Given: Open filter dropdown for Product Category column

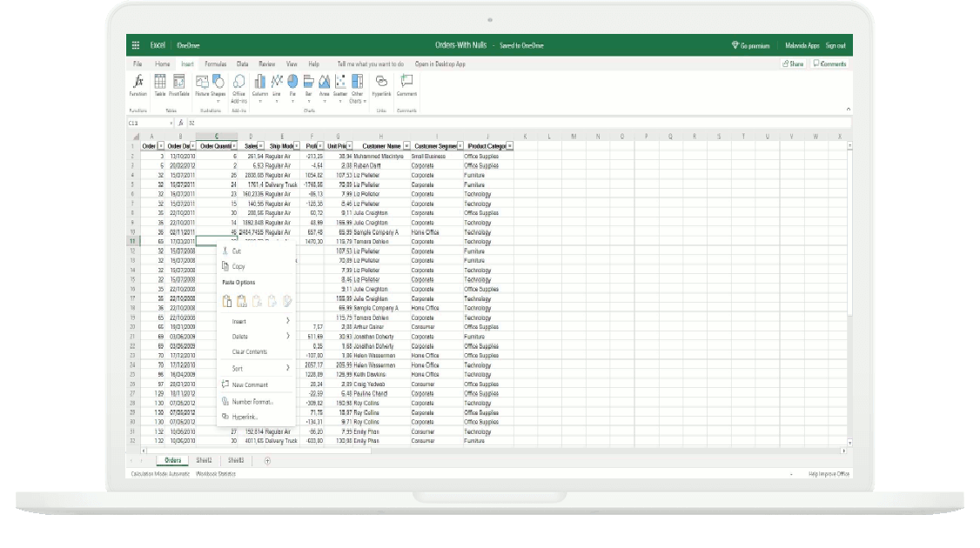Looking at the screenshot, I should pos(510,146).
